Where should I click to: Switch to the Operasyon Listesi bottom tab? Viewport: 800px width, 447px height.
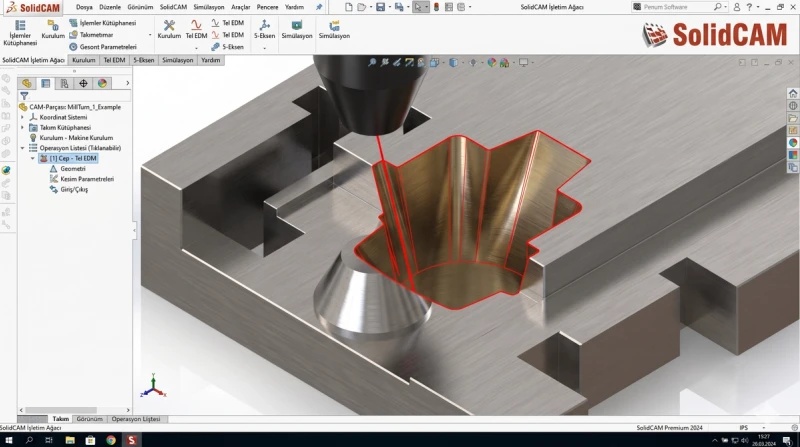136,419
